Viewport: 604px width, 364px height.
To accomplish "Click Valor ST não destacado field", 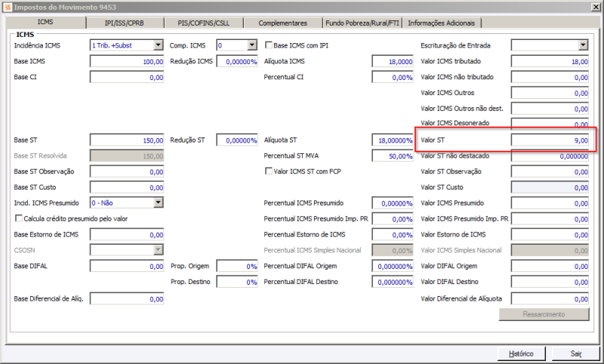I will (x=550, y=156).
